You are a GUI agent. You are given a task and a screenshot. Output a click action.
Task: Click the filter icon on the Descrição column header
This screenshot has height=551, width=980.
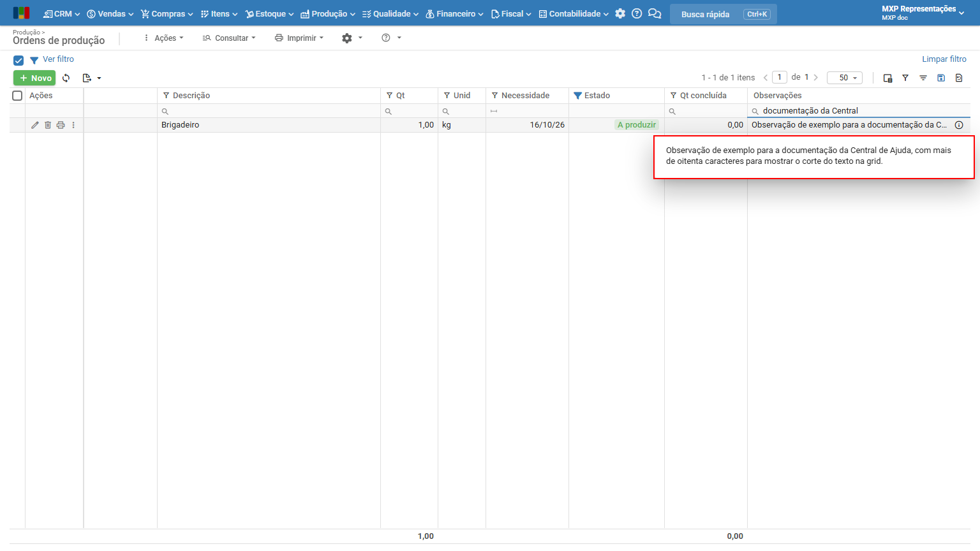[167, 96]
